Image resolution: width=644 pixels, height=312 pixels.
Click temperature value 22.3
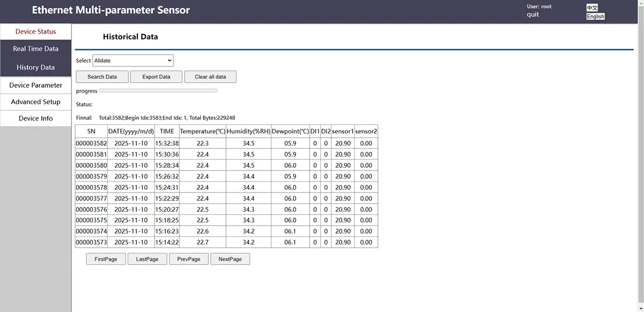pos(202,144)
